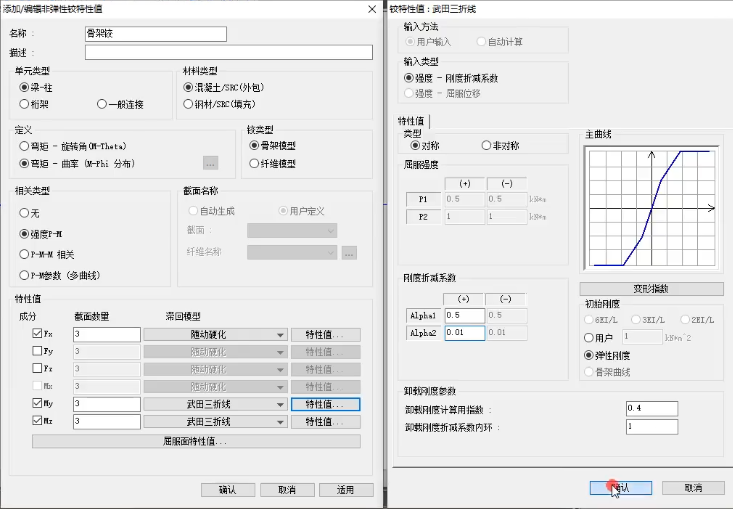This screenshot has height=509, width=733.
Task: Choose 钢材/SRC(填充) material type
Action: coord(189,104)
